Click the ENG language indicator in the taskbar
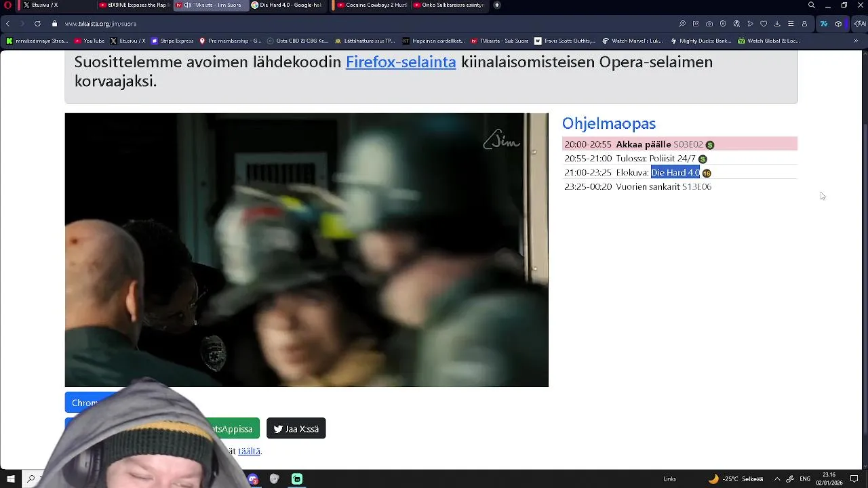 click(x=805, y=479)
